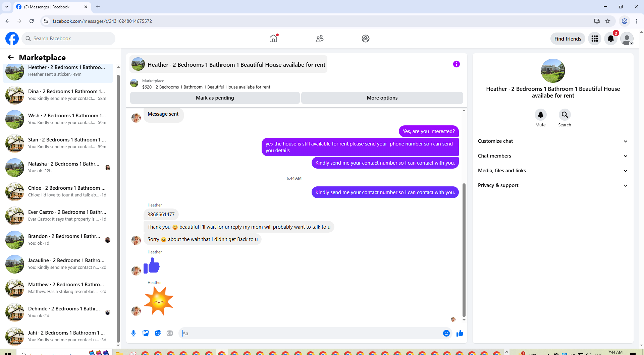The image size is (644, 355).
Task: Go to the Home feed icon
Action: pos(273,39)
